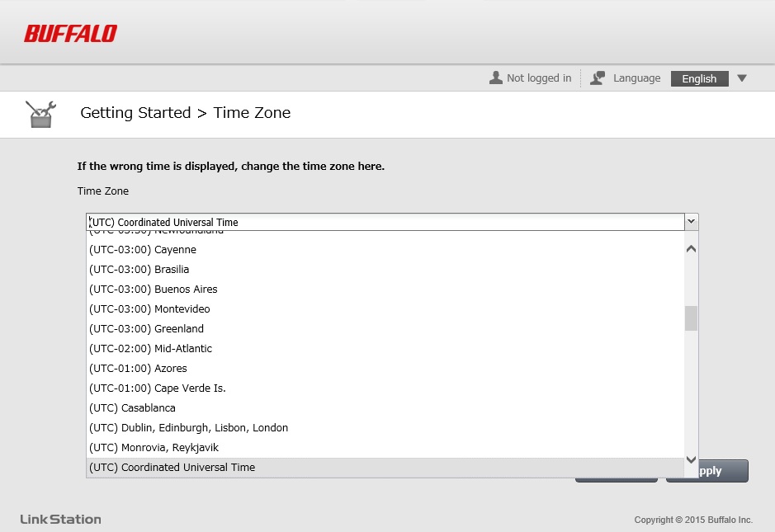The width and height of the screenshot is (775, 532).
Task: Select (UTC-03:00) Cayenne time zone
Action: pos(142,250)
